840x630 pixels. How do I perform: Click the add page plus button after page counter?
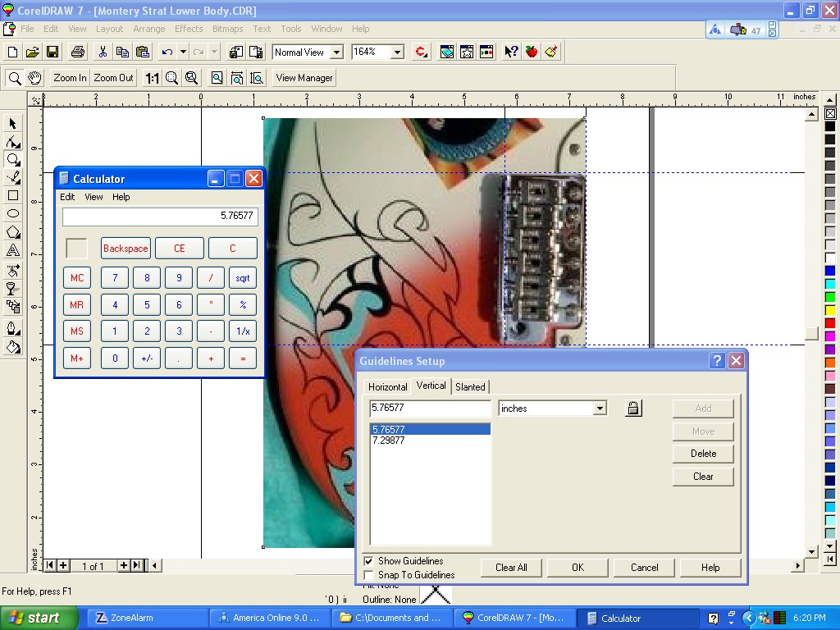(124, 565)
